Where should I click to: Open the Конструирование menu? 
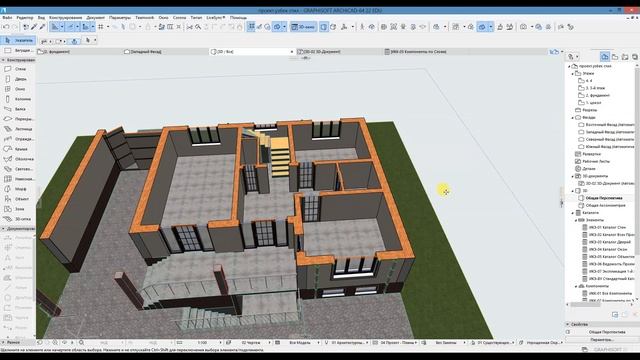[66, 18]
